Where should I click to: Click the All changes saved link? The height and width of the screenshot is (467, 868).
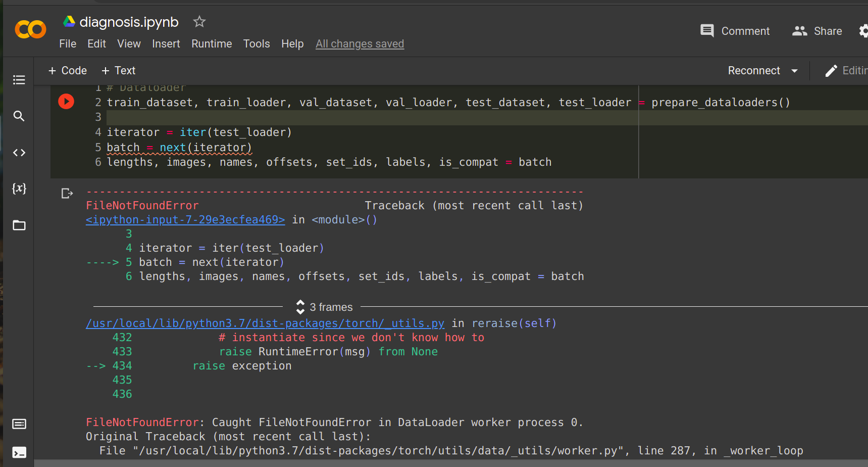pyautogui.click(x=360, y=43)
